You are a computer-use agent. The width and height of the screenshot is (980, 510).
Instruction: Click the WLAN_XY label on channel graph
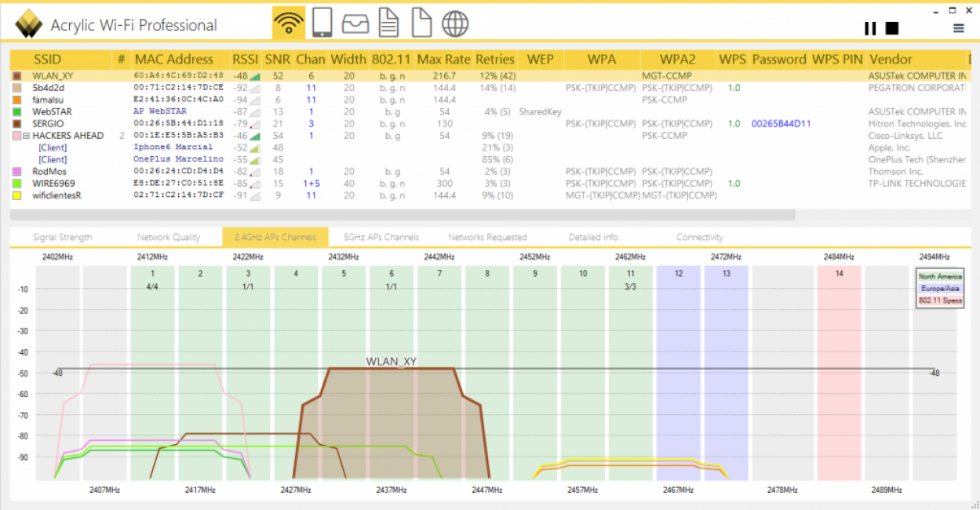pos(391,361)
